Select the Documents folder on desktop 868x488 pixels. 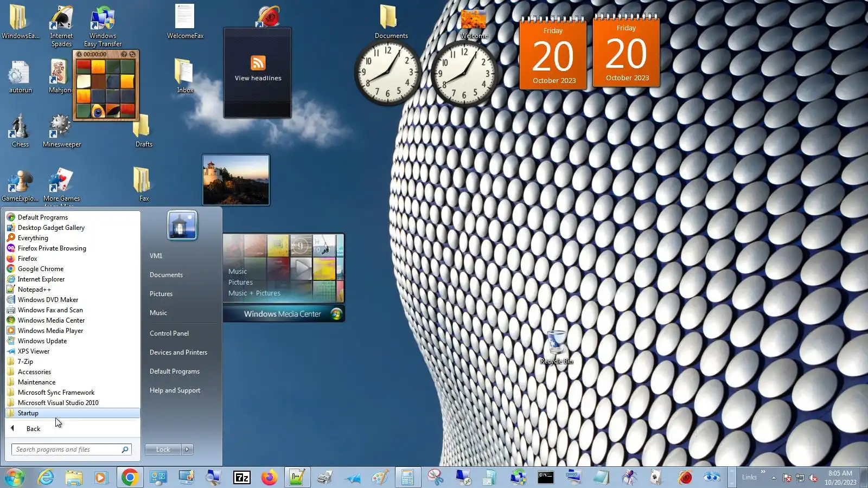click(391, 22)
